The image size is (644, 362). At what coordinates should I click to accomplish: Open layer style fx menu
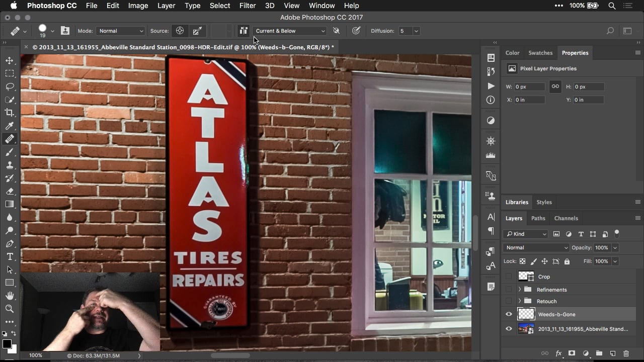pos(558,353)
